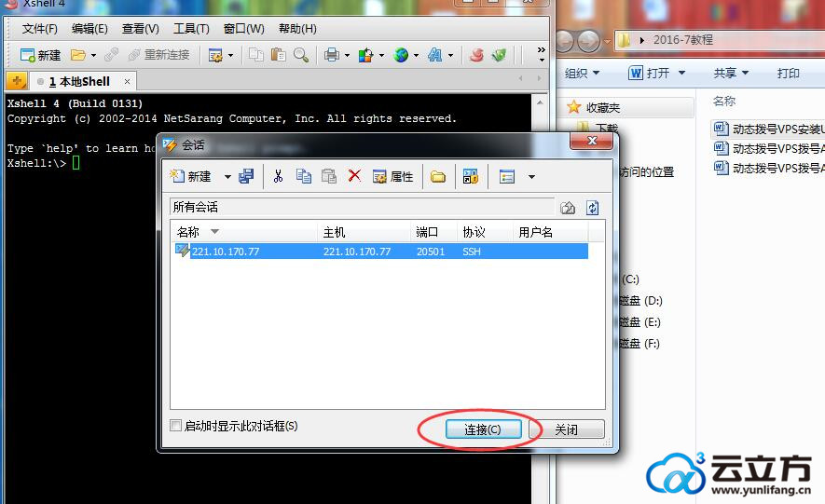The image size is (825, 504).
Task: Click the new folder icon in Sessions dialog
Action: [438, 177]
